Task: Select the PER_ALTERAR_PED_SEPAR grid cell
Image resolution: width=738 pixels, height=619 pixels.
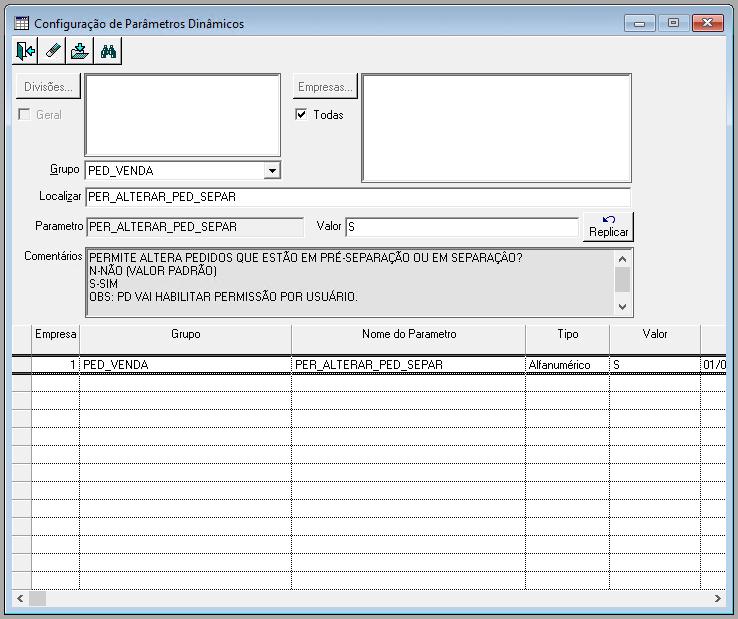Action: tap(409, 365)
